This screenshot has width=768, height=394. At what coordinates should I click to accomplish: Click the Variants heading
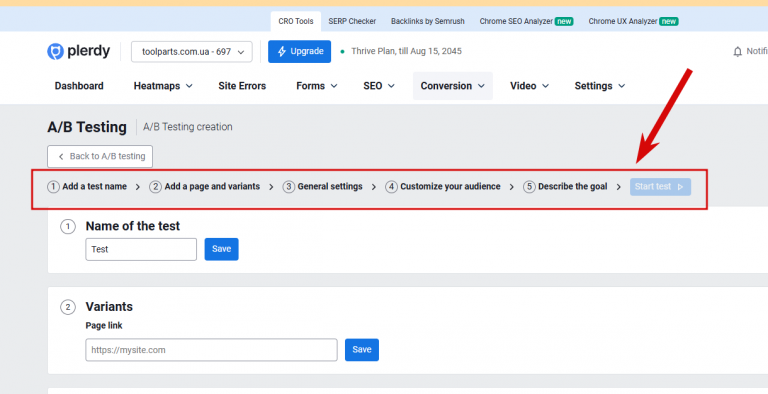pos(109,307)
